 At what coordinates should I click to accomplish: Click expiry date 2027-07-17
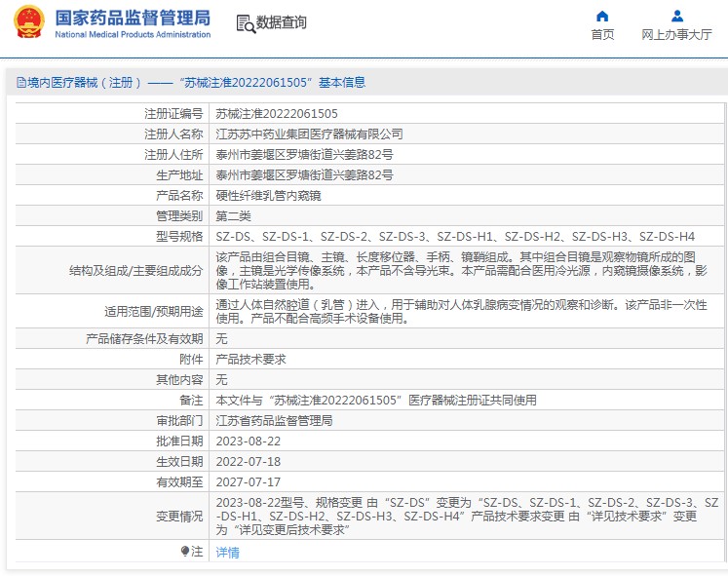tap(248, 481)
